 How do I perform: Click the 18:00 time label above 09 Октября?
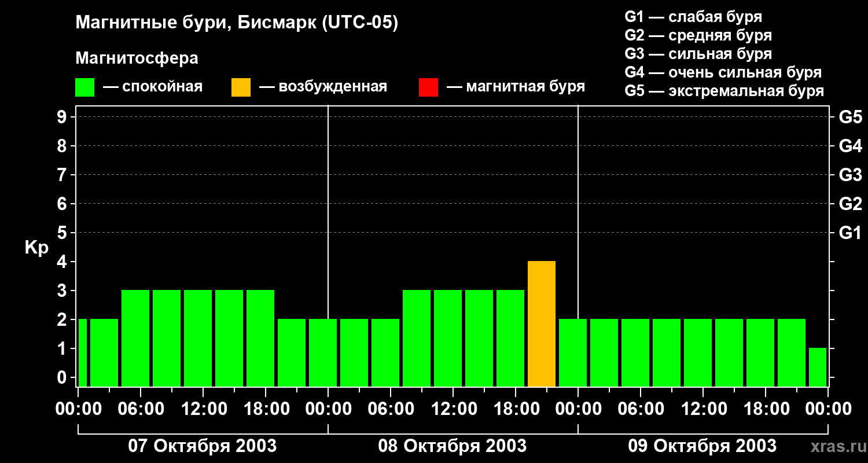click(x=766, y=409)
